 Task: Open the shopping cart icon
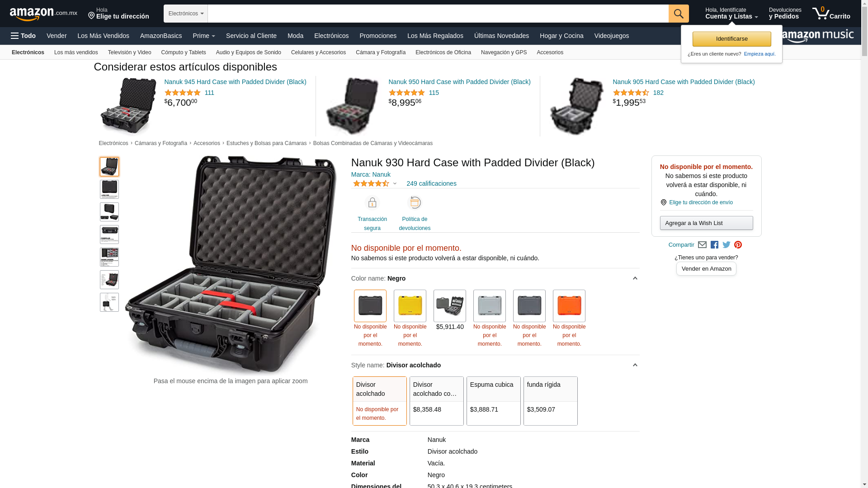click(831, 14)
